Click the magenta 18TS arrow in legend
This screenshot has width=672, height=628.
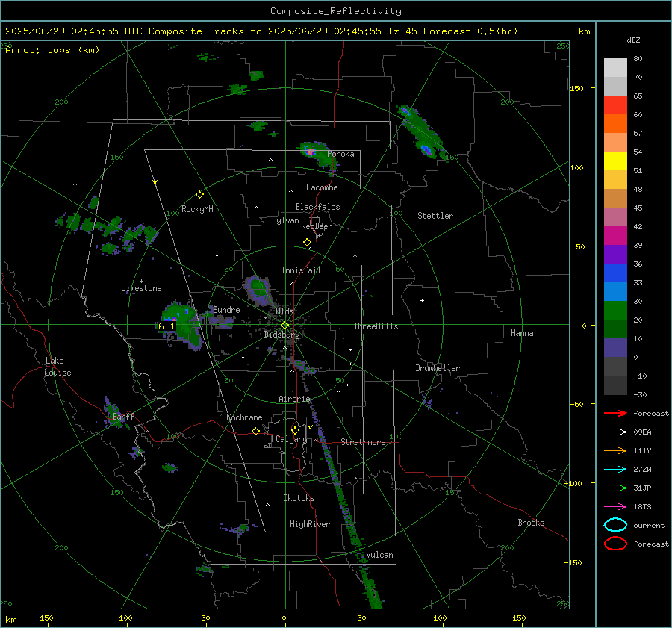(615, 507)
